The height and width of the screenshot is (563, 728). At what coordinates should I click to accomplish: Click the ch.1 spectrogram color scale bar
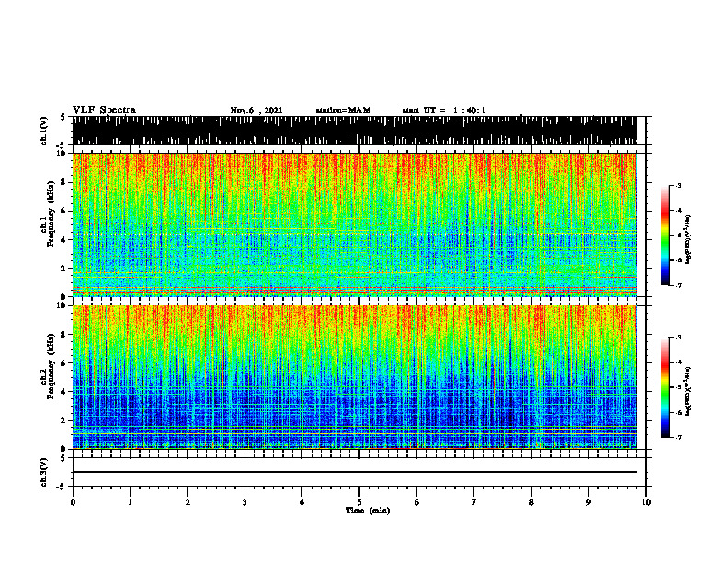click(x=665, y=236)
